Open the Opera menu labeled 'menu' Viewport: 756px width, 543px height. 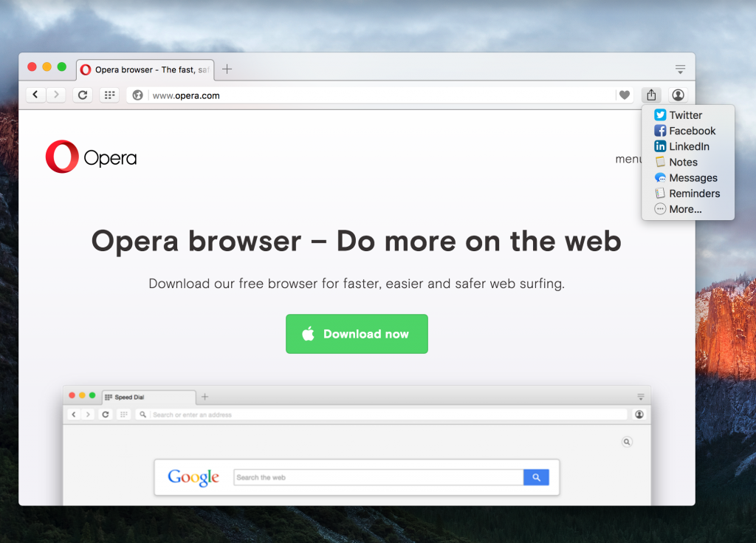[629, 159]
